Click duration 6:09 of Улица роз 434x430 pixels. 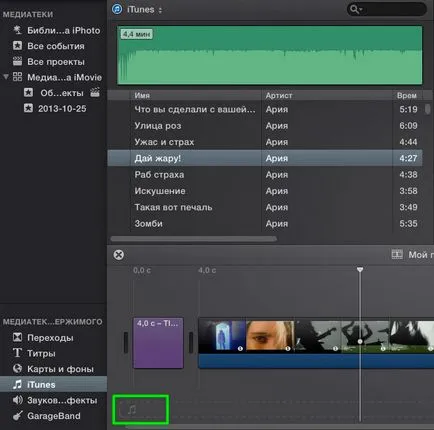(x=408, y=126)
